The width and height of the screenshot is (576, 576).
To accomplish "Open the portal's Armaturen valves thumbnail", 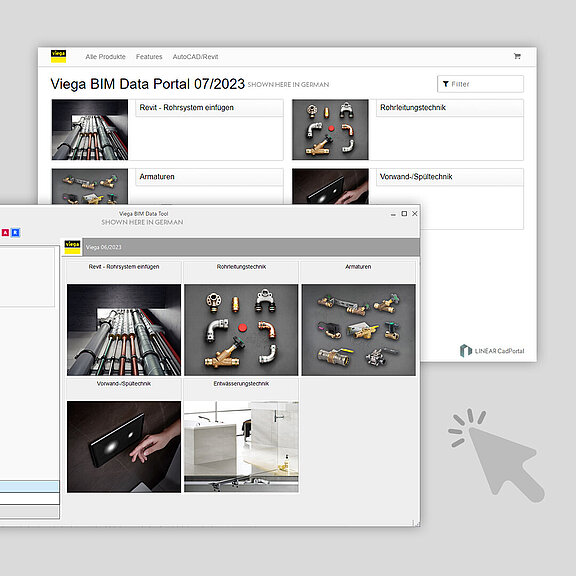I will point(90,186).
